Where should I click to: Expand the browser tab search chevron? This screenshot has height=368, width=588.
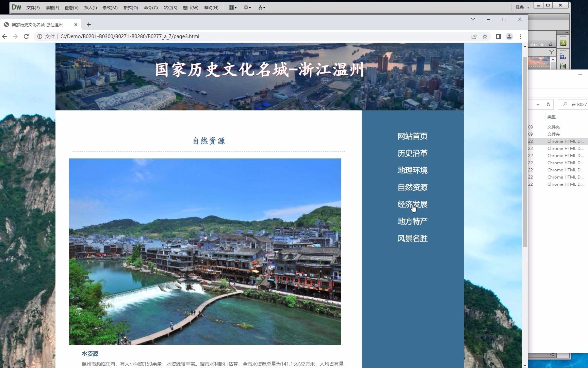click(473, 20)
